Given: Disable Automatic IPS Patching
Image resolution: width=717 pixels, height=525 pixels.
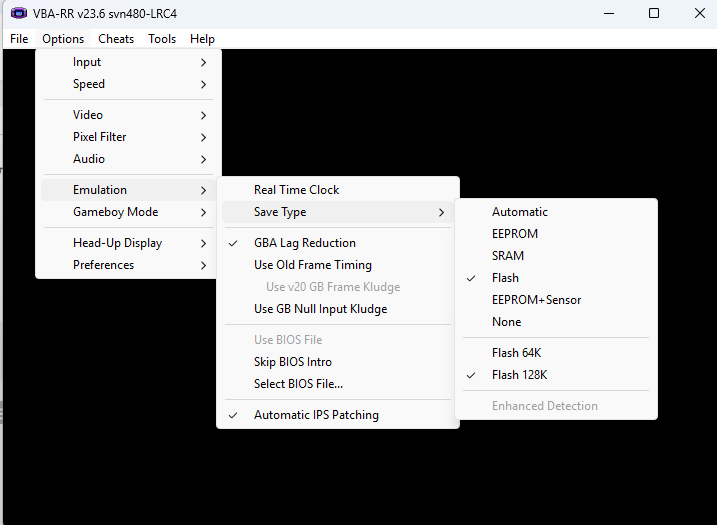Looking at the screenshot, I should pyautogui.click(x=316, y=415).
